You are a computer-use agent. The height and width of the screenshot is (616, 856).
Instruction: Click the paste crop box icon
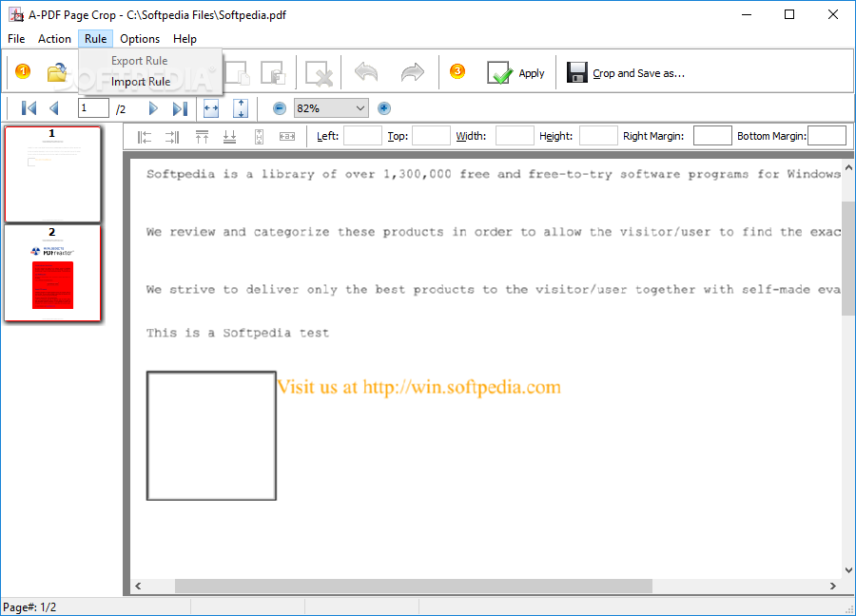click(x=273, y=72)
